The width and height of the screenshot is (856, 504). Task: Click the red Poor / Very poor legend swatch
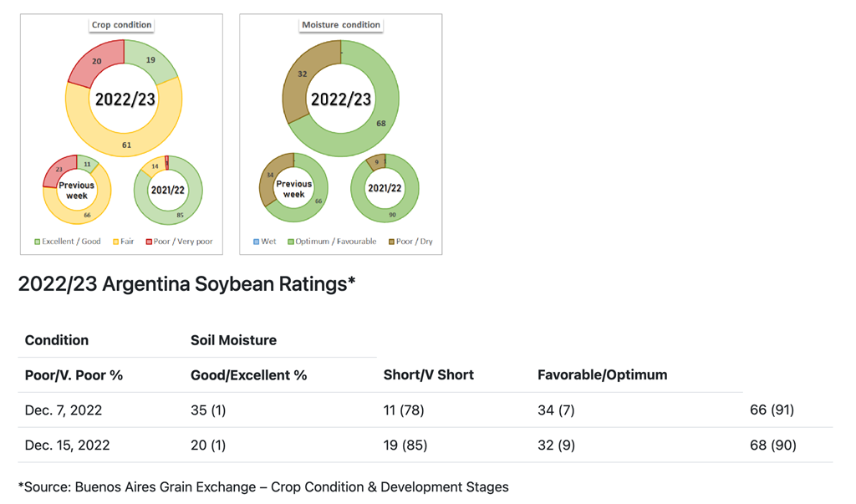pos(149,242)
